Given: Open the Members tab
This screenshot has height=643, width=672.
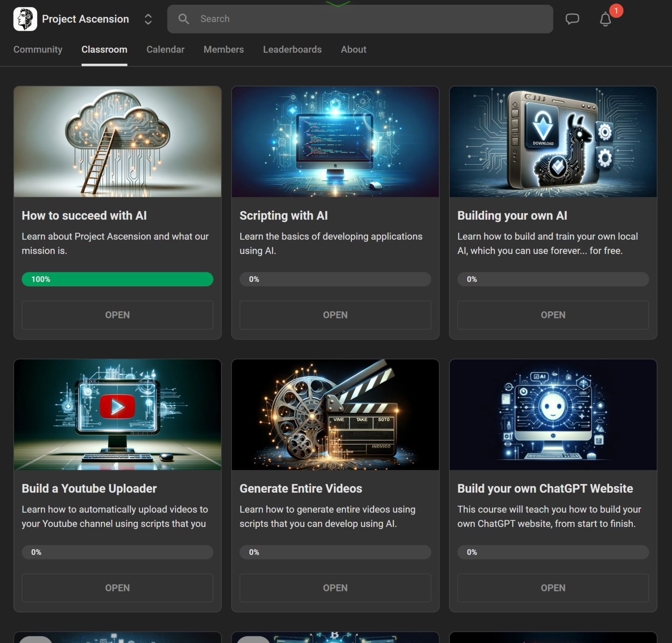Looking at the screenshot, I should (x=224, y=49).
